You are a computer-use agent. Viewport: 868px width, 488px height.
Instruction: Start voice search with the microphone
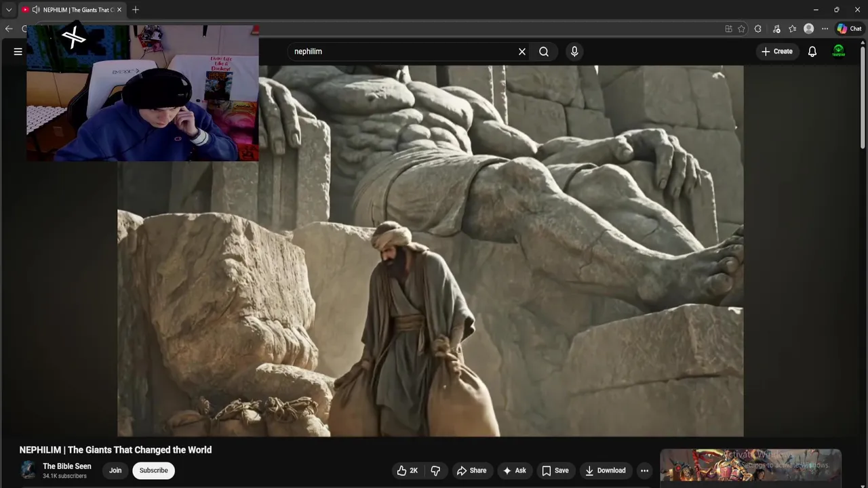574,52
